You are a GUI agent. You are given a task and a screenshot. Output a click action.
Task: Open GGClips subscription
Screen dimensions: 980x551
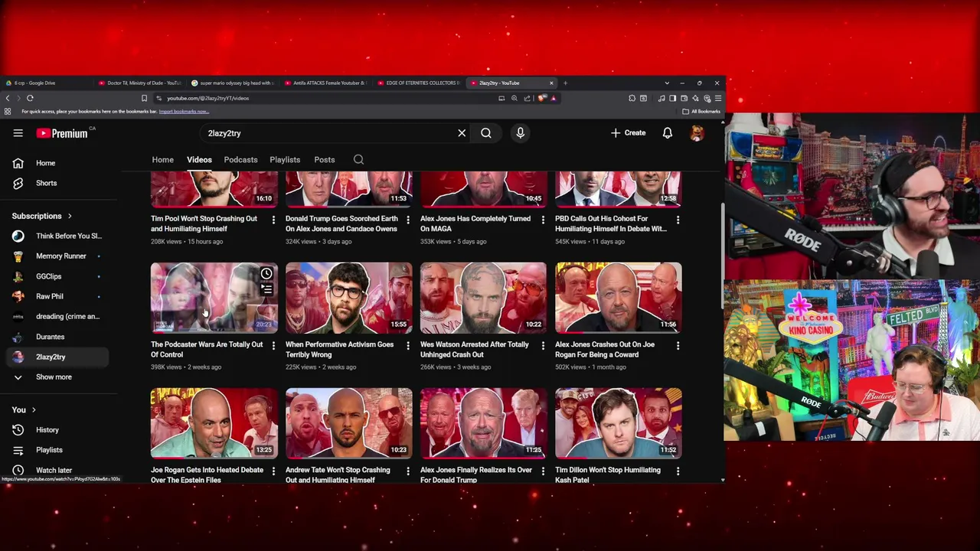coord(57,276)
